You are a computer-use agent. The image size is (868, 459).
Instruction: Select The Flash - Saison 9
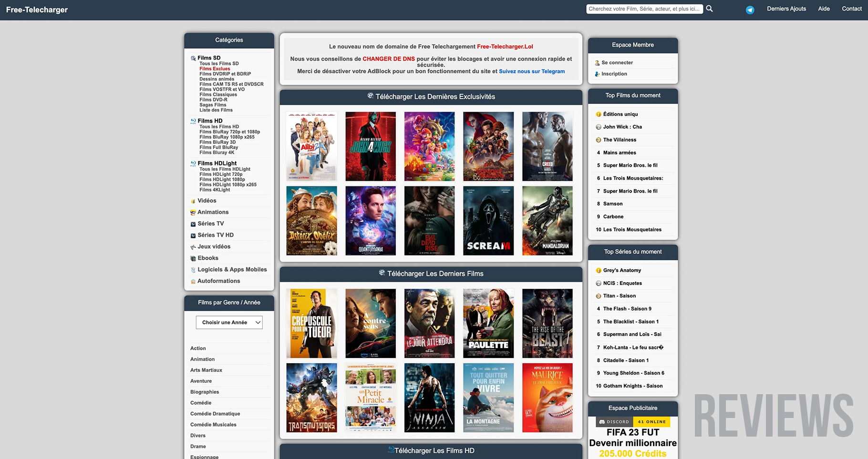pos(627,309)
